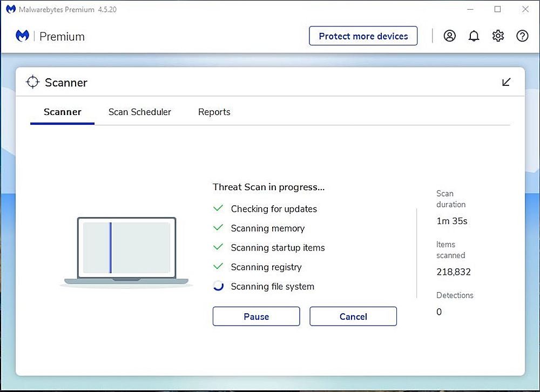
Task: Open the Reports tab
Action: [214, 112]
